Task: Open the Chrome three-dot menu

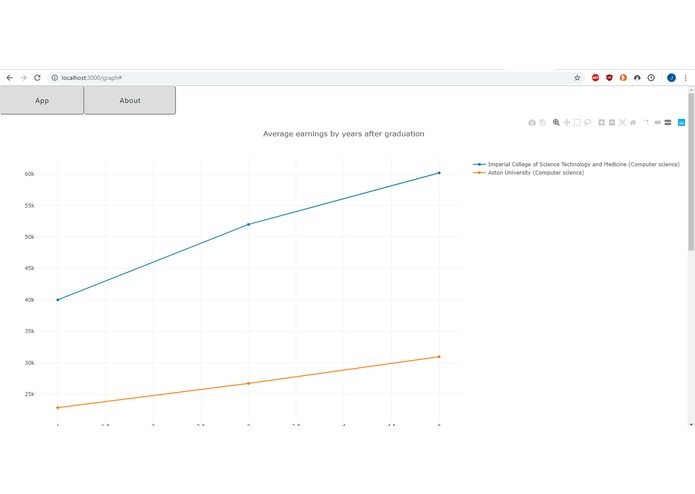Action: [685, 78]
